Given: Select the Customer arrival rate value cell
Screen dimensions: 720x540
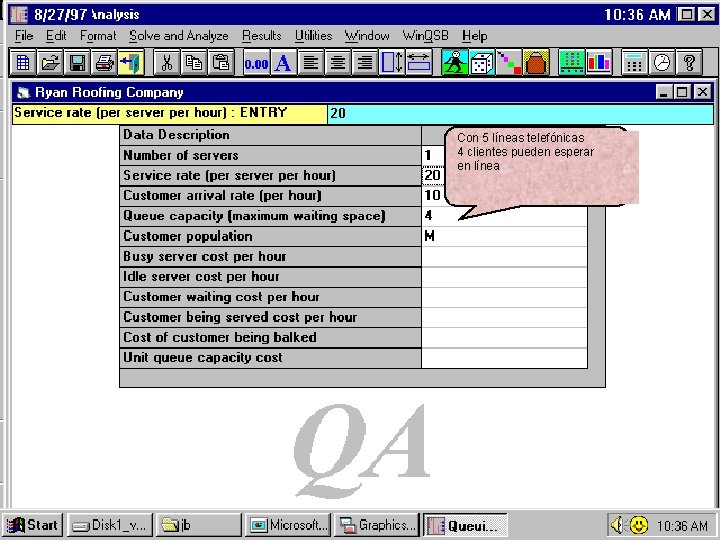Looking at the screenshot, I should (x=433, y=196).
